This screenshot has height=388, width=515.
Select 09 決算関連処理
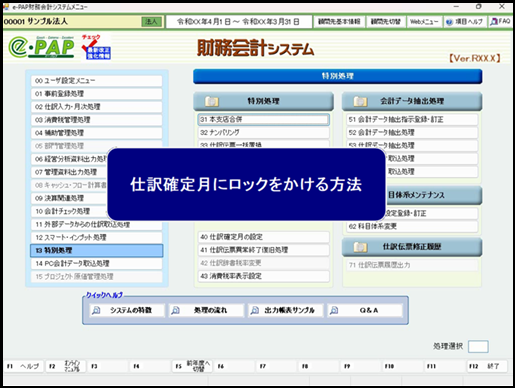click(x=69, y=198)
